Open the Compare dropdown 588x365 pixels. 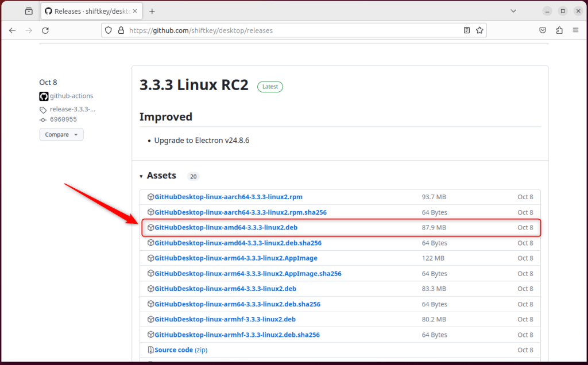pyautogui.click(x=61, y=134)
